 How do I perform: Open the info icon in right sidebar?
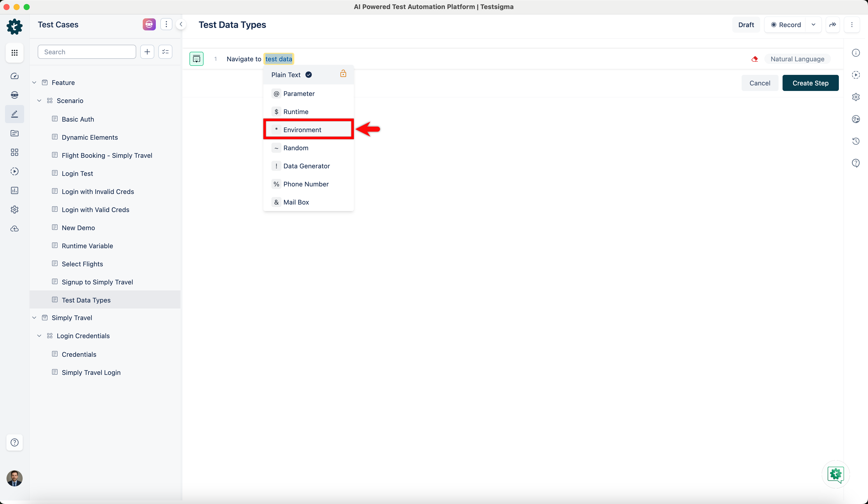[856, 53]
